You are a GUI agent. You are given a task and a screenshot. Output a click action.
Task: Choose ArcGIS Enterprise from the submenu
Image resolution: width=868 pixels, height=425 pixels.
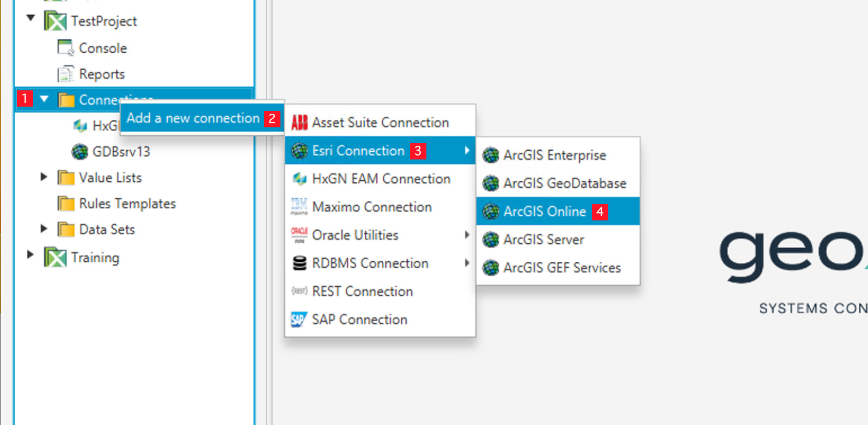tap(558, 155)
